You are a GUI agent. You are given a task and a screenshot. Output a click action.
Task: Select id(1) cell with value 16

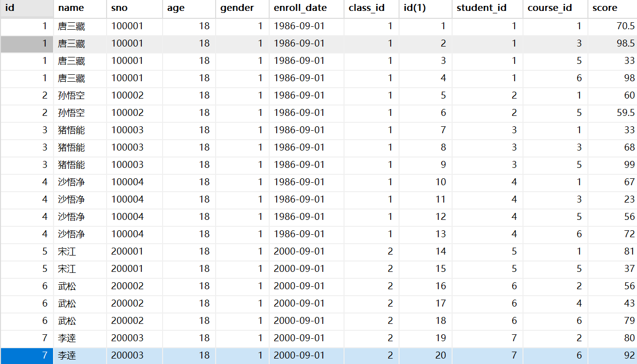click(425, 286)
